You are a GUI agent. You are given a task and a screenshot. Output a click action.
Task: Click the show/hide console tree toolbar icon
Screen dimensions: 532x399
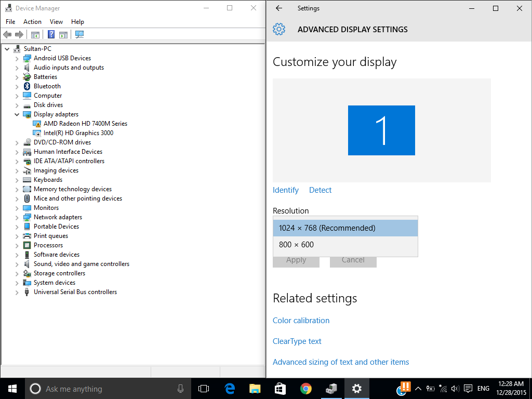point(35,34)
